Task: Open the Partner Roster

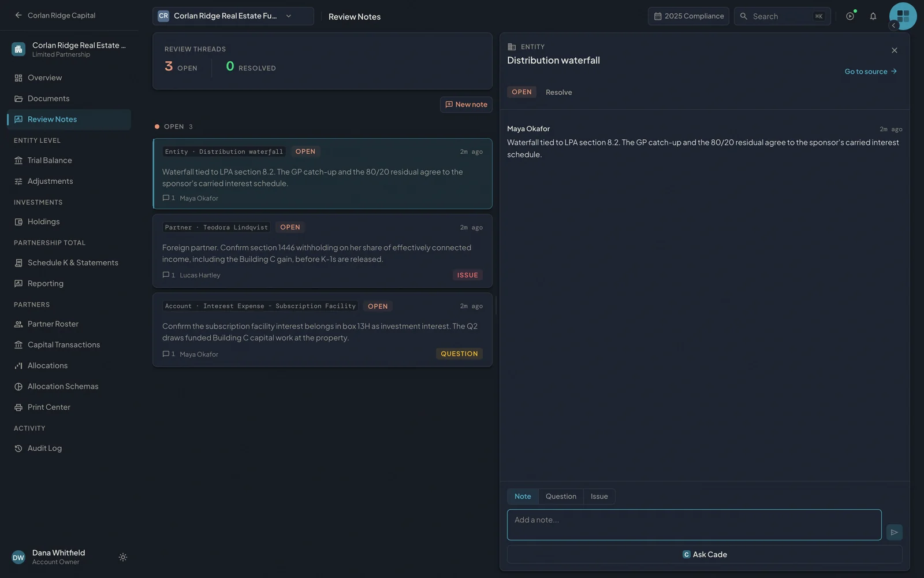Action: (x=69, y=324)
